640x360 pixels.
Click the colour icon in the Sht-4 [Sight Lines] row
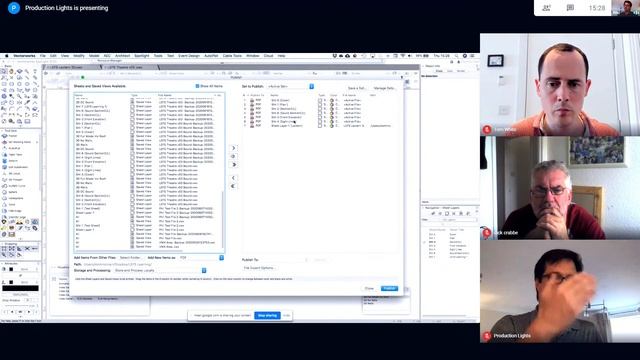click(332, 122)
